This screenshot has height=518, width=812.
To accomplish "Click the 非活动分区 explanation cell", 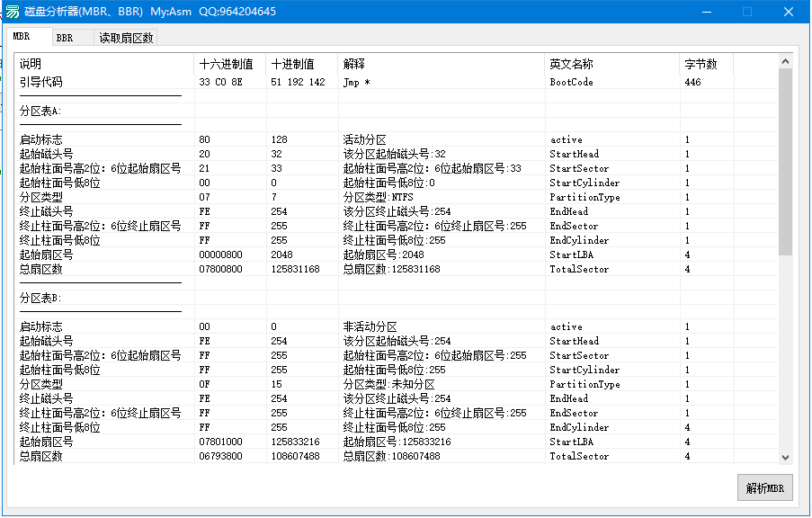I will click(x=370, y=326).
